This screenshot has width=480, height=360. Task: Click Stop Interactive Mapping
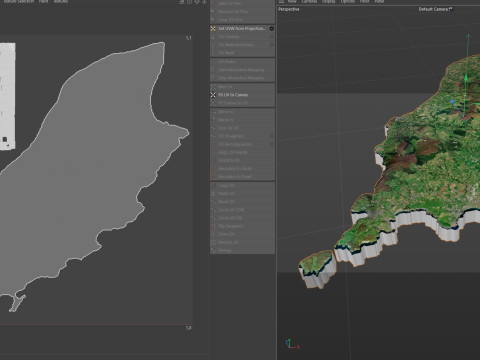pos(242,78)
